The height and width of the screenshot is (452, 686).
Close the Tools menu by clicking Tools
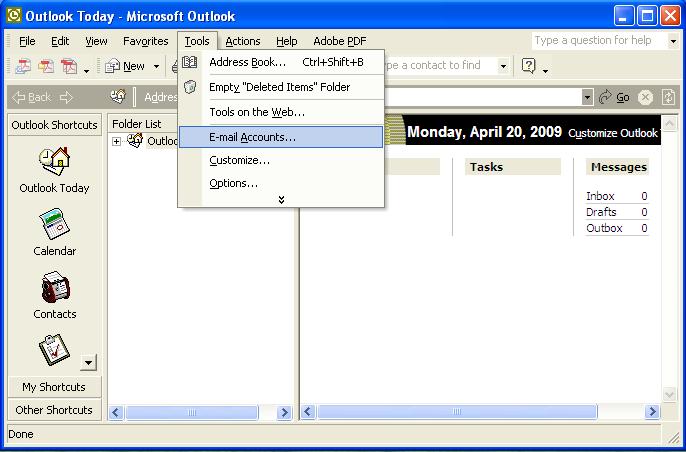coord(197,41)
